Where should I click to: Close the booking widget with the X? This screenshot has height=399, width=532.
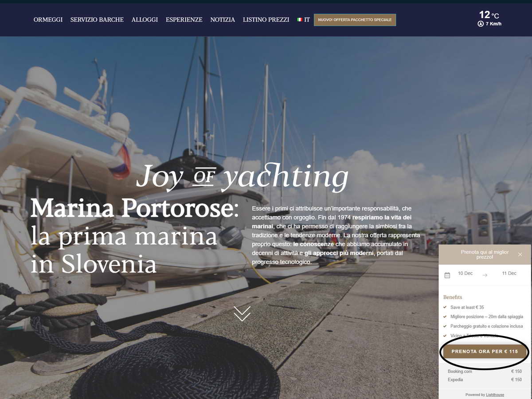520,254
